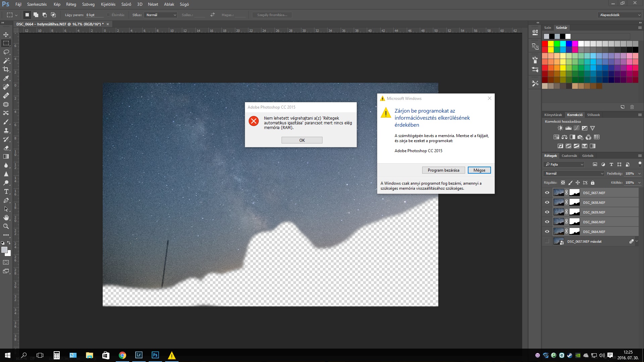Select the Zoom tool
Viewport: 644px width, 362px height.
(6, 226)
